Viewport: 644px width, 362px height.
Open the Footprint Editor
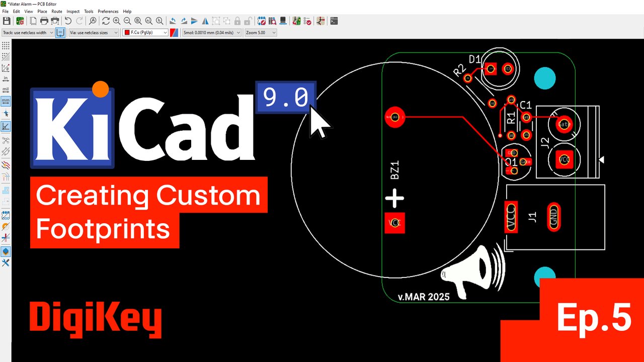(262, 21)
